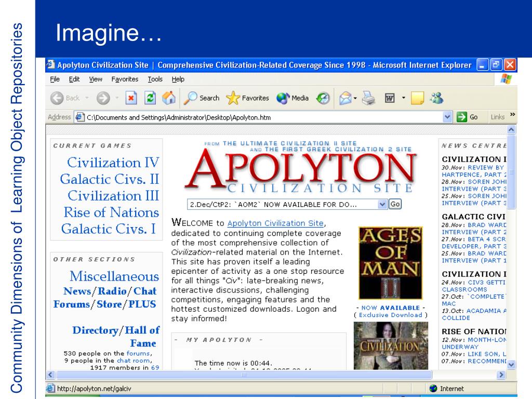Open Favorites with the star icon

233,98
